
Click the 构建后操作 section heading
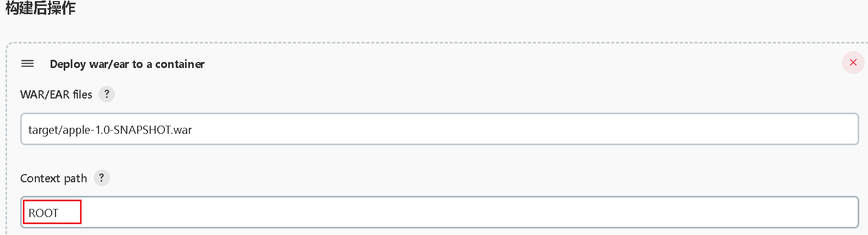(x=41, y=8)
